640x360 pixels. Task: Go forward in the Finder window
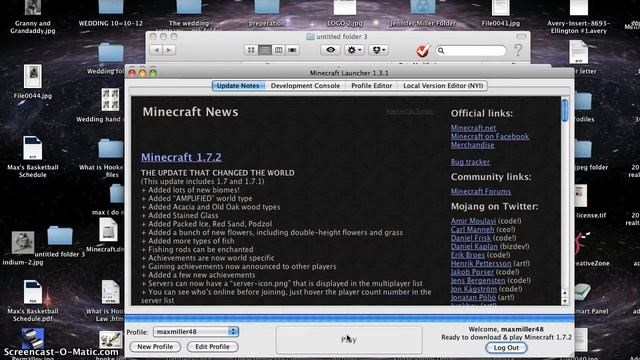coord(169,50)
